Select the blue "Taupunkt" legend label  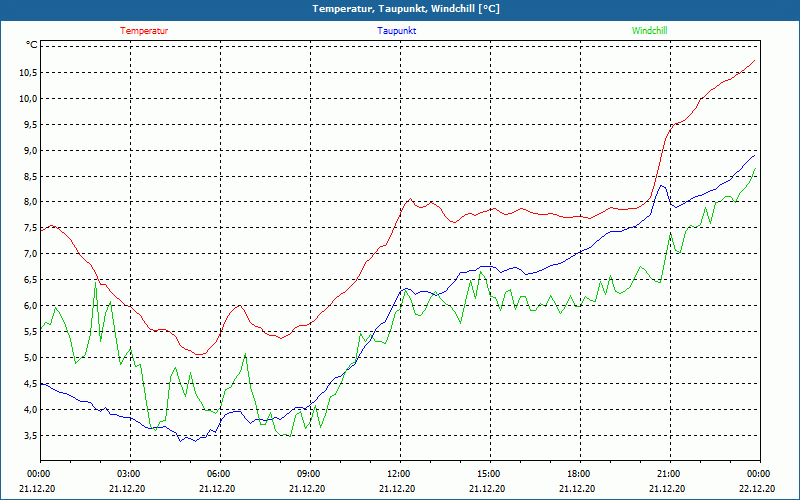[x=396, y=31]
